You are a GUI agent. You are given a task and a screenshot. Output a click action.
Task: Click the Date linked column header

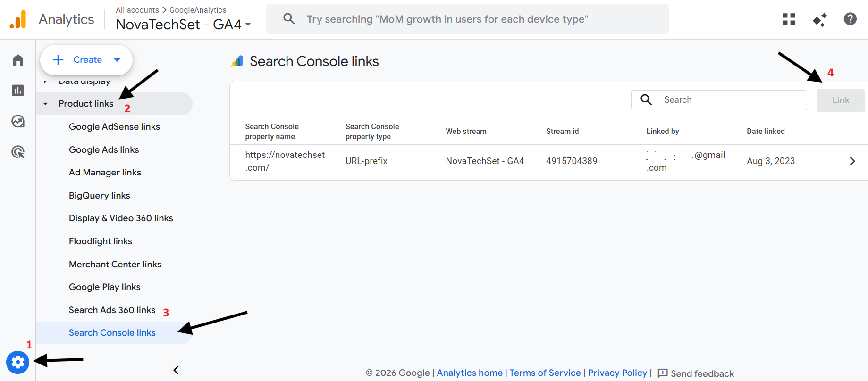click(x=766, y=132)
